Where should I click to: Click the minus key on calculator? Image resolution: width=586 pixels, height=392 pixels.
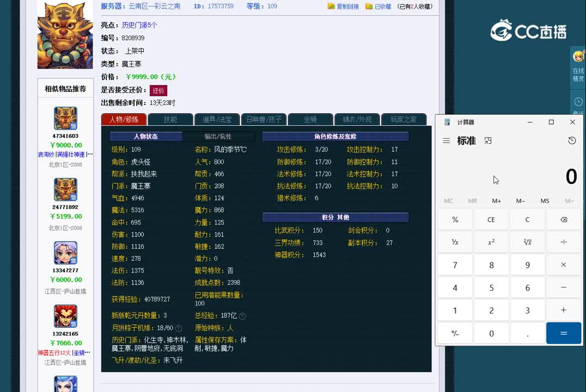tap(564, 287)
